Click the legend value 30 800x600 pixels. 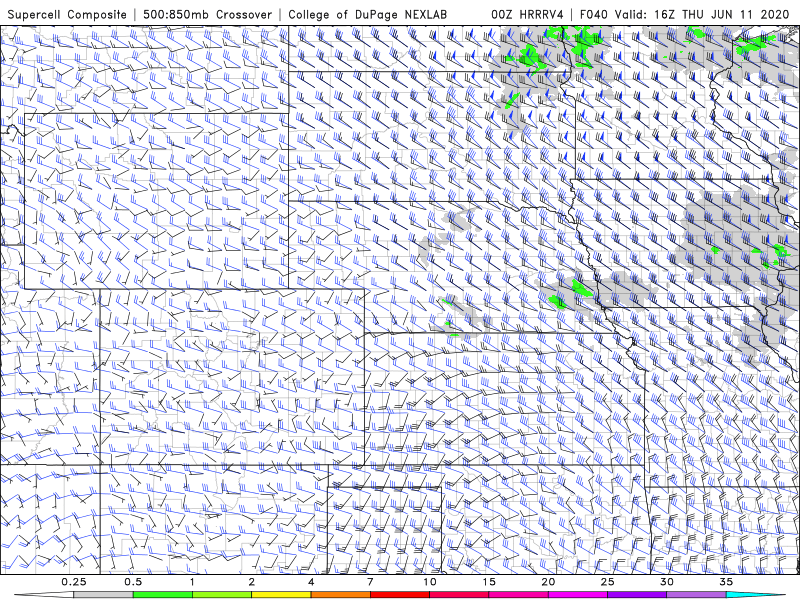666,582
